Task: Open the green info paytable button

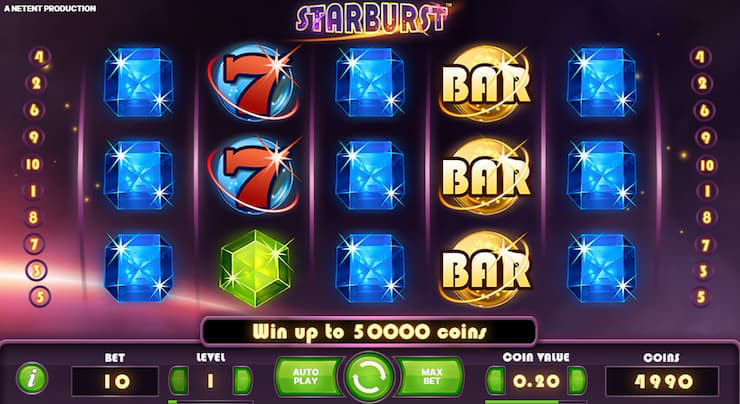Action: click(x=32, y=378)
